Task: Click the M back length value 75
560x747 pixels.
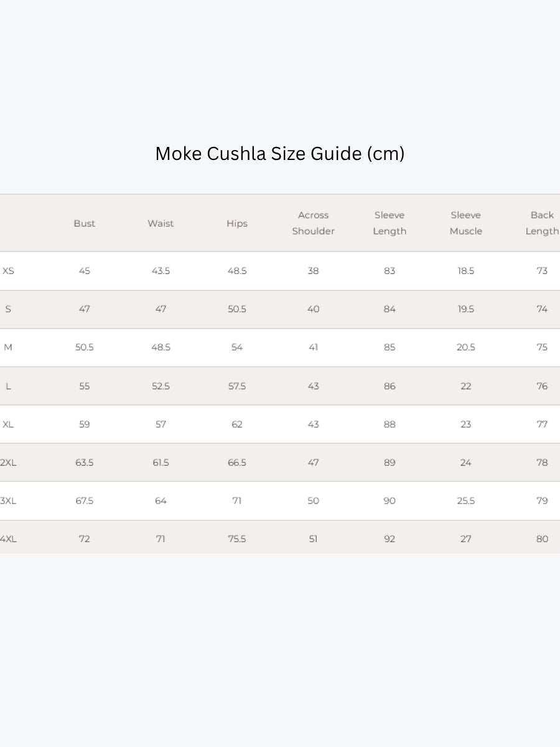Action: (542, 347)
